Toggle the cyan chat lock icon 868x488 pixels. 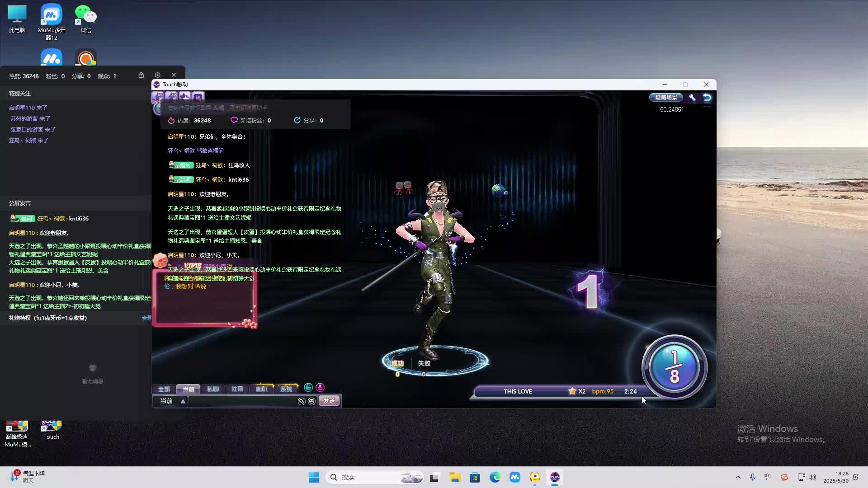pos(308,387)
